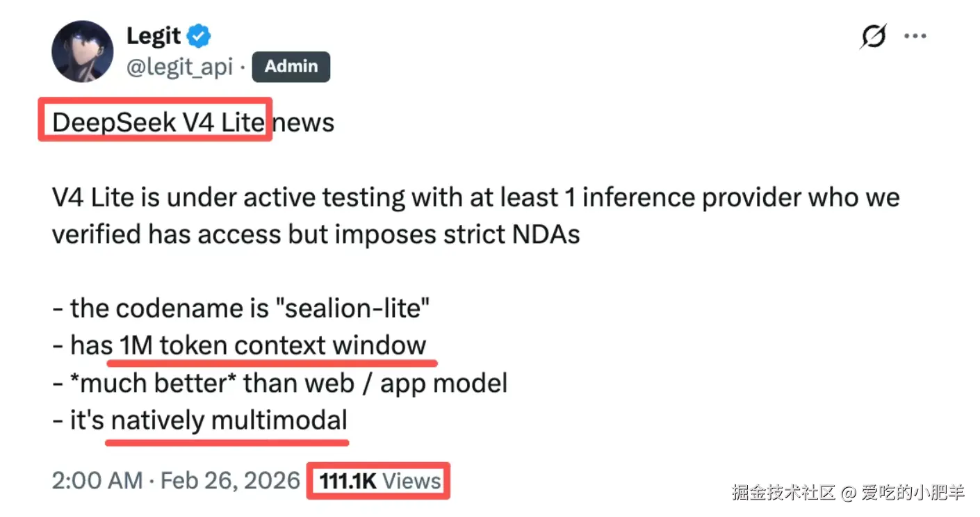Click the display name Legit
Screen dimensions: 980x517
[154, 35]
